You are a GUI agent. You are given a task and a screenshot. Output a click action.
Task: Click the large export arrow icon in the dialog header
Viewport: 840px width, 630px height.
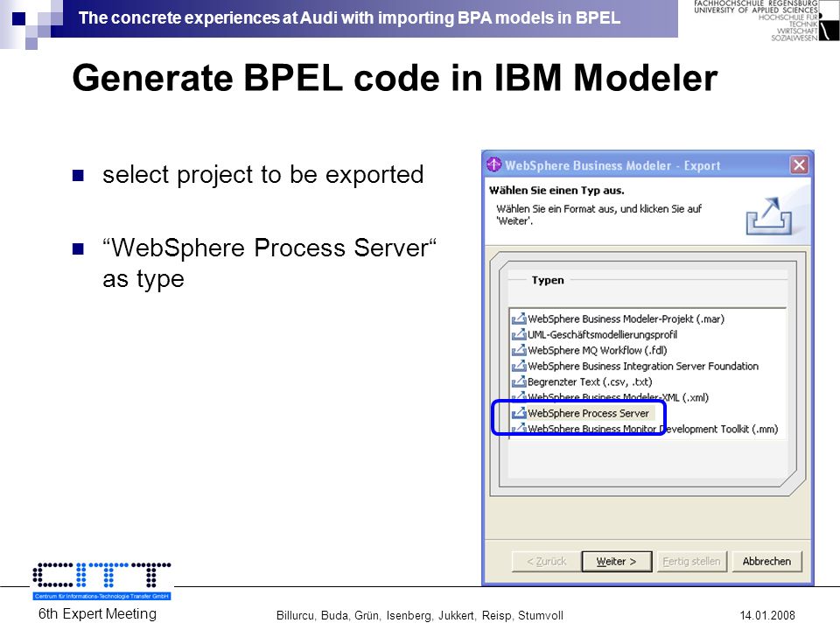pyautogui.click(x=769, y=216)
